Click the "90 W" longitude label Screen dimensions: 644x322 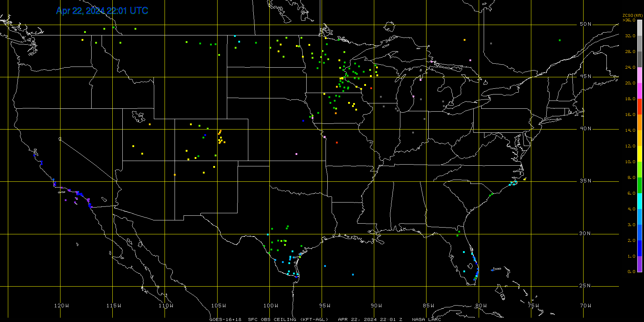(376, 306)
